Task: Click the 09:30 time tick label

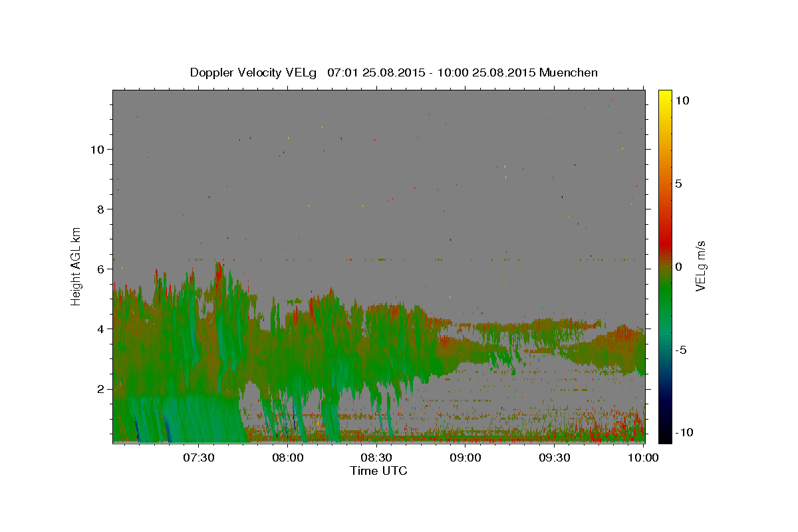Action: point(554,458)
